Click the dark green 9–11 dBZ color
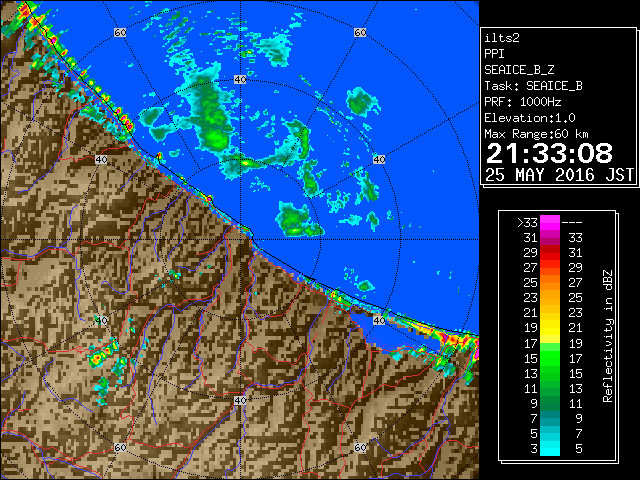 [550, 403]
